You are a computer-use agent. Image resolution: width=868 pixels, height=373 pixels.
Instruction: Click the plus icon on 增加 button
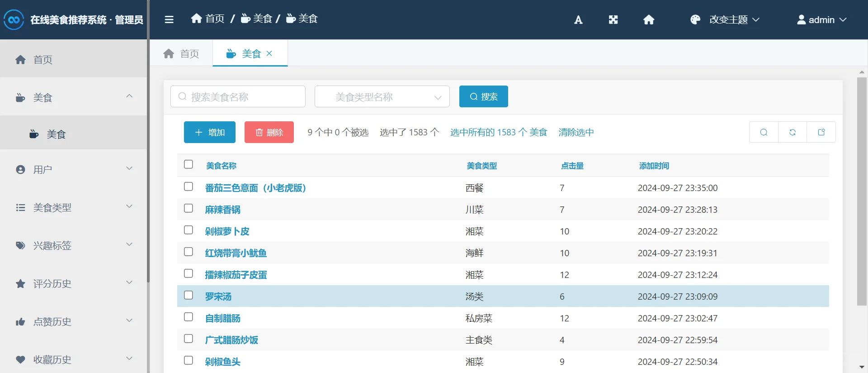coord(198,132)
